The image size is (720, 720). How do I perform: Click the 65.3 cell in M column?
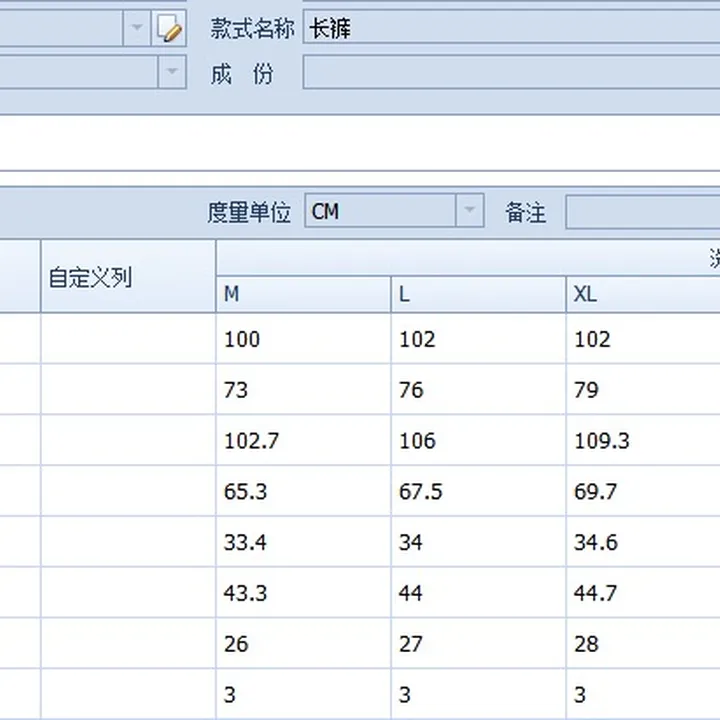[x=302, y=492]
